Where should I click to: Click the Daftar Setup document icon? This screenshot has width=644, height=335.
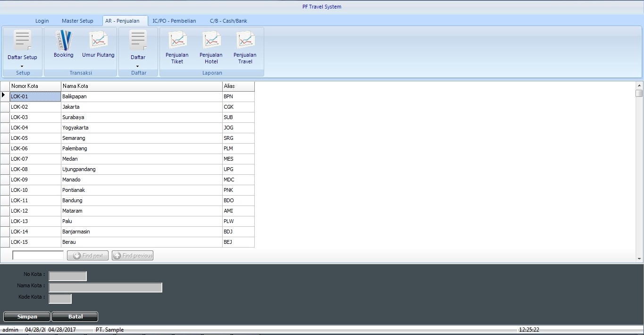click(x=22, y=41)
